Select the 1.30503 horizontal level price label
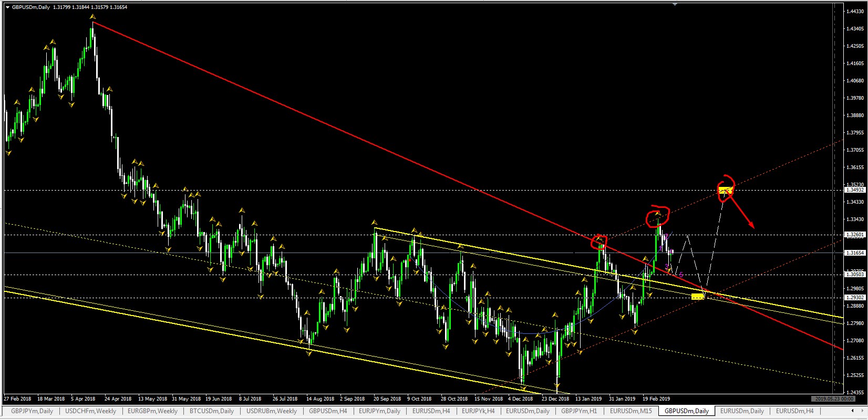 (855, 275)
